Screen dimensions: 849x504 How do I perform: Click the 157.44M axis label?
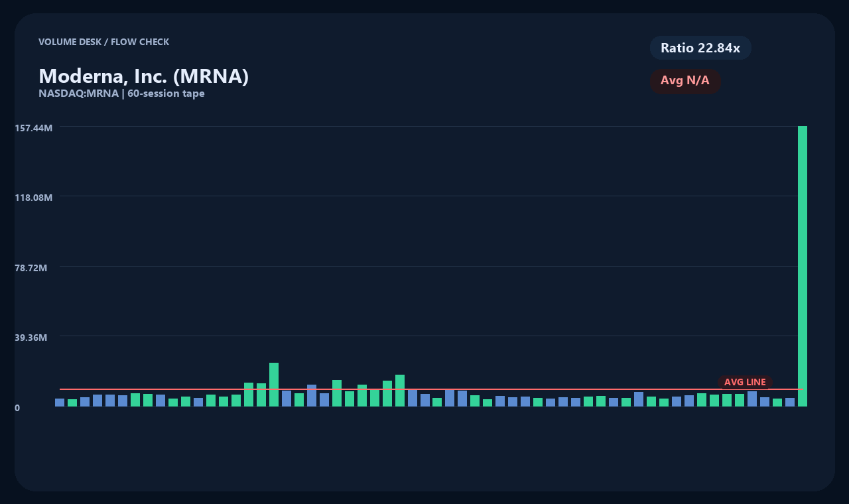[34, 127]
